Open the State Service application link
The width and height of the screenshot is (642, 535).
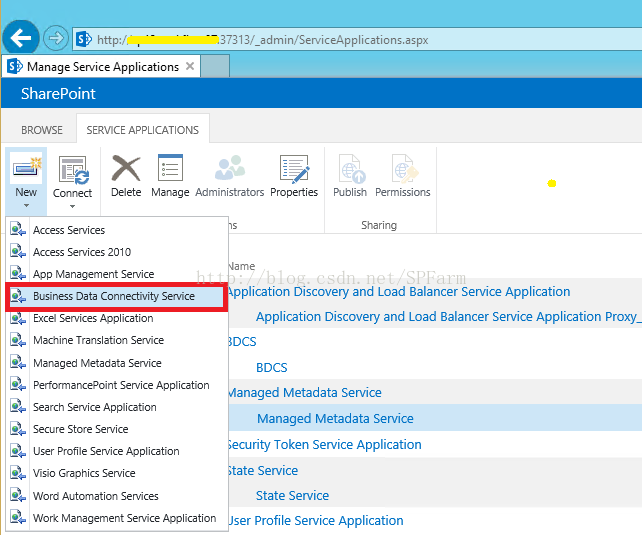pyautogui.click(x=263, y=471)
